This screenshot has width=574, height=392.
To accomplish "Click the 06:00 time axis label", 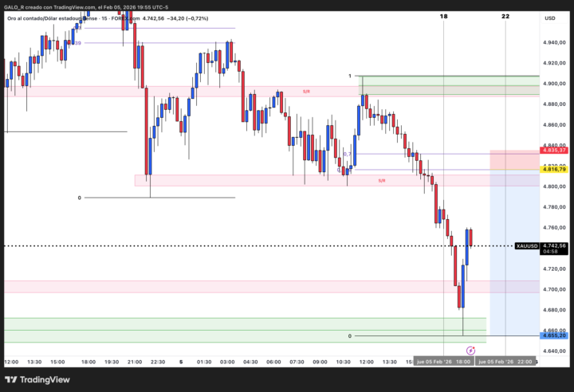I will (273, 362).
